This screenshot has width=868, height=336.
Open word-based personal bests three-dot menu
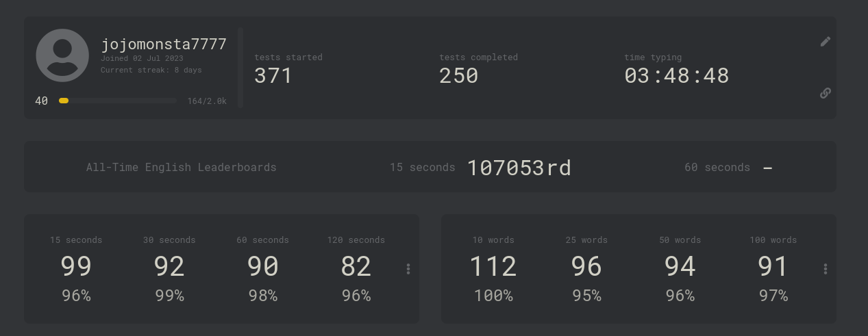tap(826, 269)
